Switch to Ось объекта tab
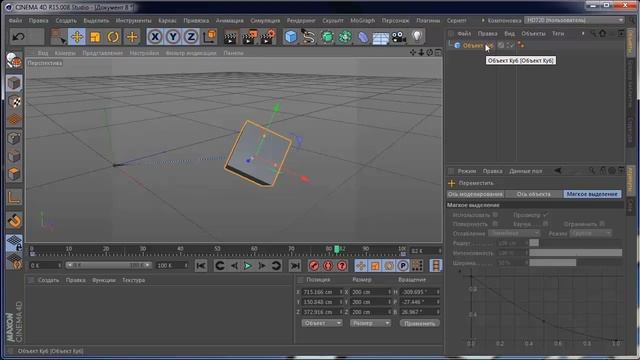 (x=533, y=194)
